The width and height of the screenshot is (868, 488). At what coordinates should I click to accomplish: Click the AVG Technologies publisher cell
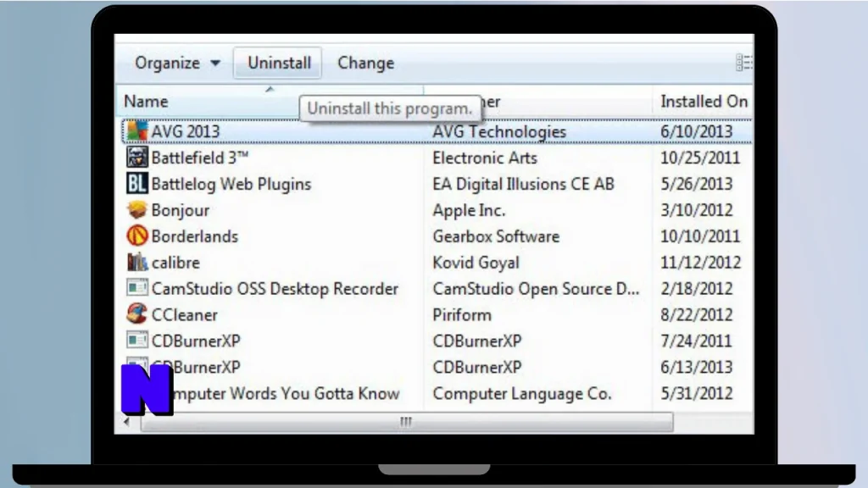click(499, 131)
